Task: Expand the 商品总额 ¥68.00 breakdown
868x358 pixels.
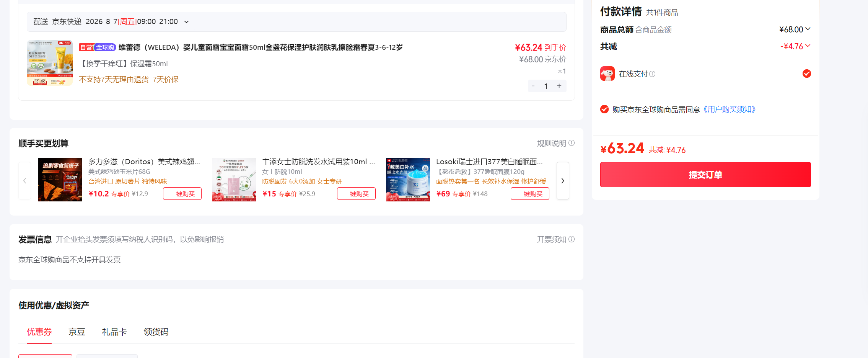Action: point(808,29)
